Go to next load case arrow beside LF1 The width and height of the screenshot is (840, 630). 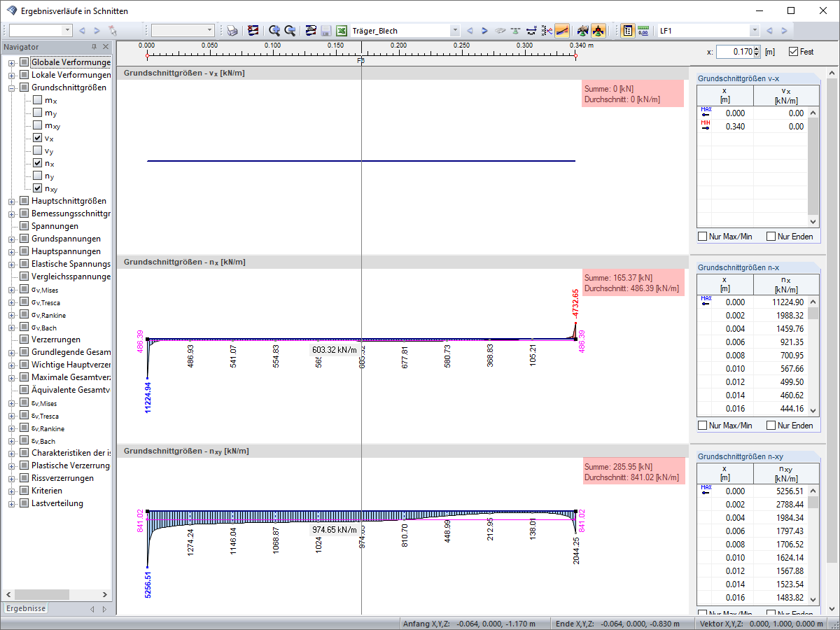pyautogui.click(x=784, y=31)
